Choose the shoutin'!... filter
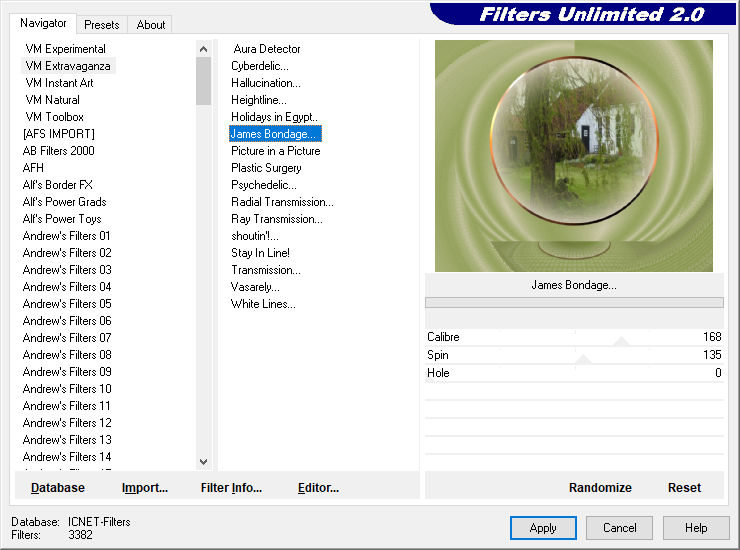 pyautogui.click(x=255, y=236)
